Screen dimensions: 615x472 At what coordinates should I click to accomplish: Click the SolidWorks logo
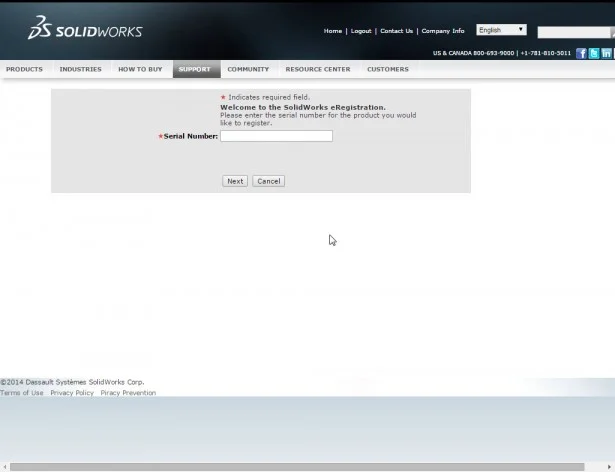[x=84, y=29]
